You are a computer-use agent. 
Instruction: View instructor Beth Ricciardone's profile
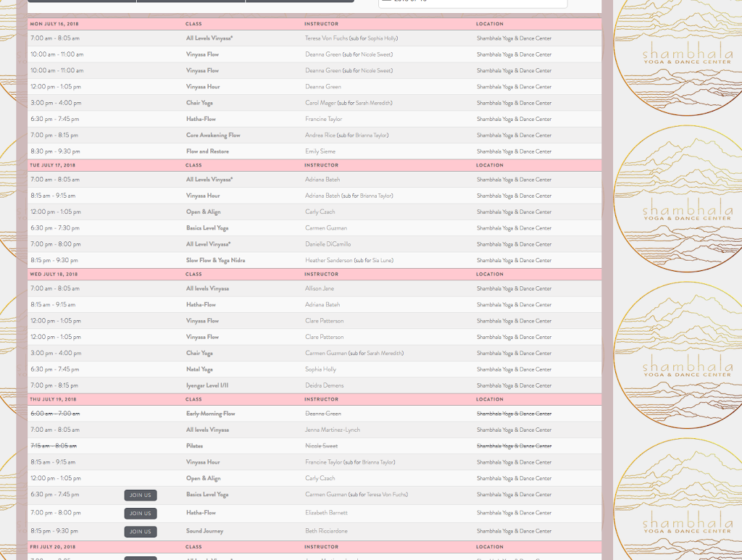pyautogui.click(x=326, y=531)
